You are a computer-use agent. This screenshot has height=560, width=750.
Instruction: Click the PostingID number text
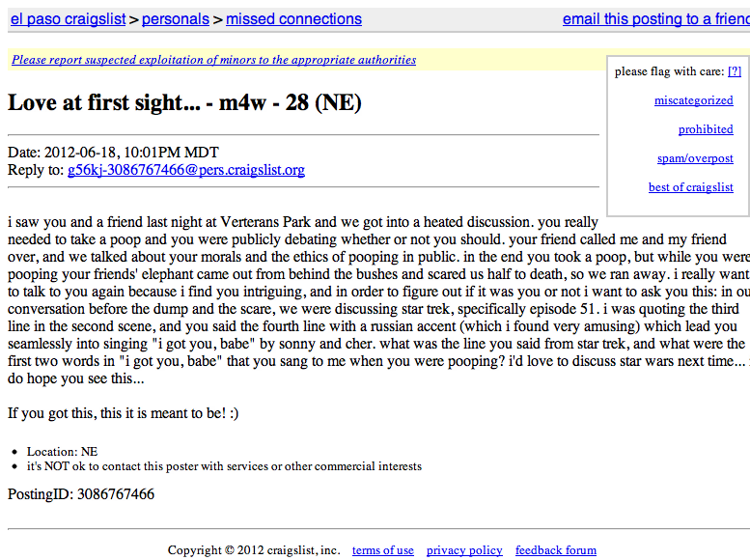tap(116, 494)
